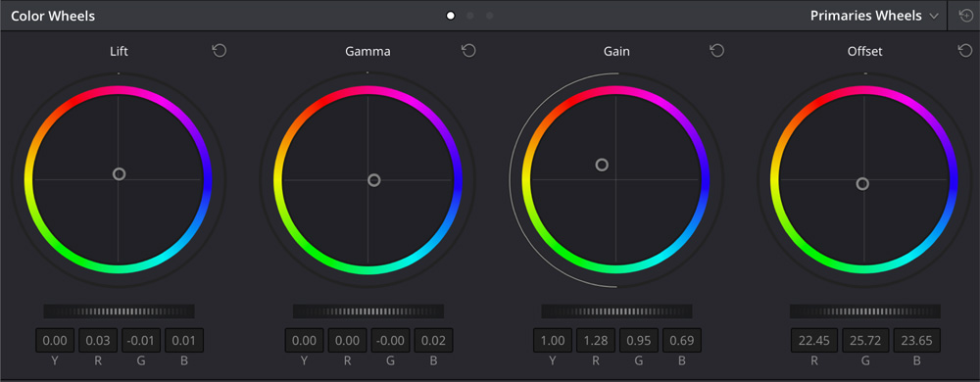Click the Offset wheel control point
Viewport: 980px width, 382px height.
point(862,183)
